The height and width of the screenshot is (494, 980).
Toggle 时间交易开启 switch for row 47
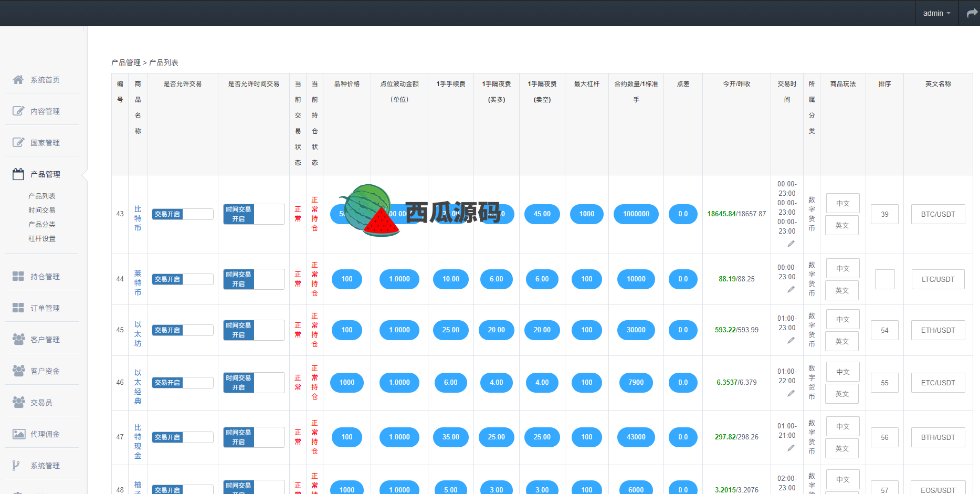coord(254,437)
